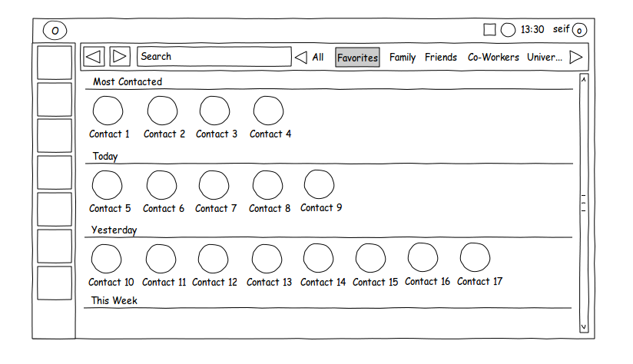This screenshot has height=364, width=633.
Task: Show All contacts tab
Action: coord(317,57)
